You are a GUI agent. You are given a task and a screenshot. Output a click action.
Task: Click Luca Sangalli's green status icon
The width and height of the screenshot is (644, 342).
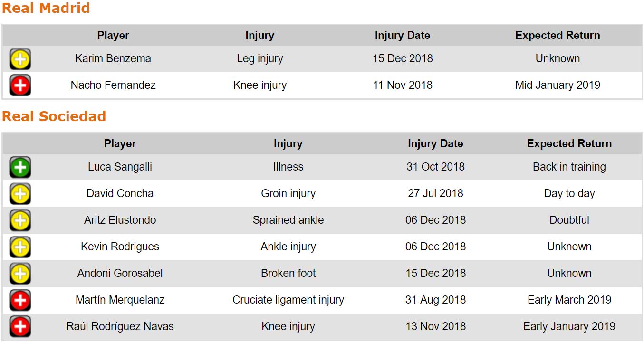click(x=20, y=168)
